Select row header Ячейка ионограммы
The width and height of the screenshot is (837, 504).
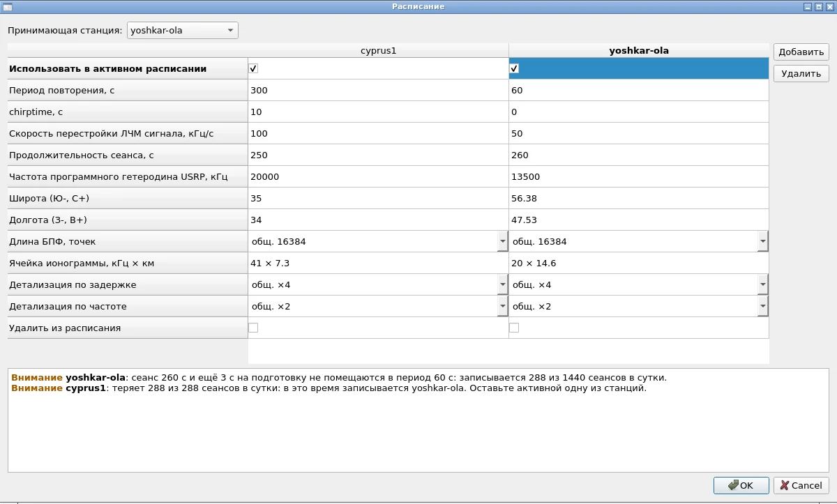[128, 263]
